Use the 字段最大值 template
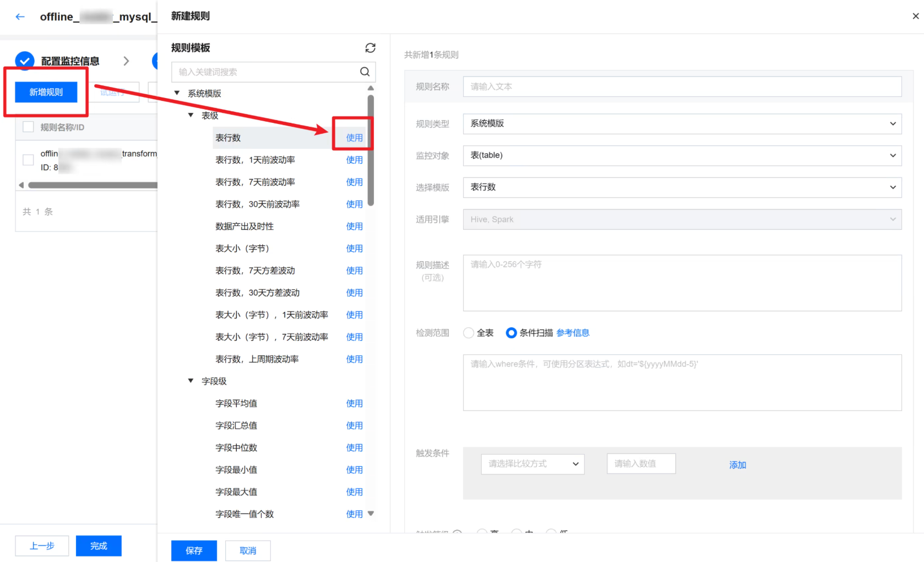The width and height of the screenshot is (924, 562). (x=354, y=492)
